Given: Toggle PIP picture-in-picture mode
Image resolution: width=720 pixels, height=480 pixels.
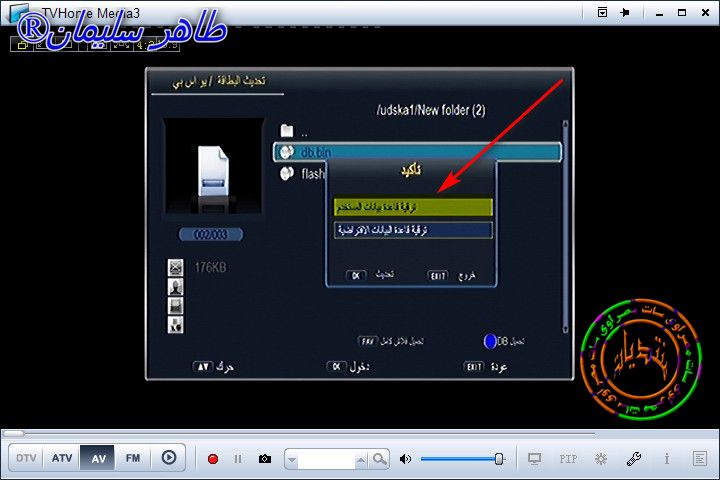Looking at the screenshot, I should tap(568, 459).
